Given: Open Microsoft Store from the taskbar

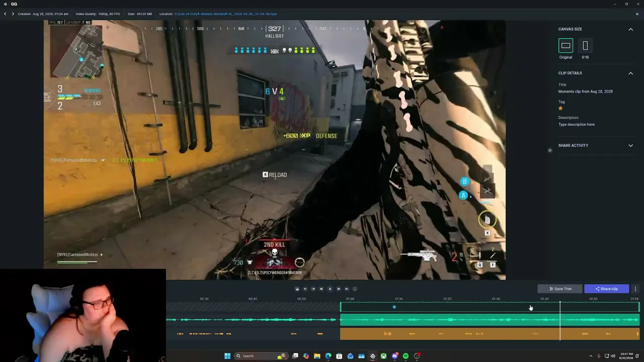Looking at the screenshot, I should pyautogui.click(x=339, y=356).
